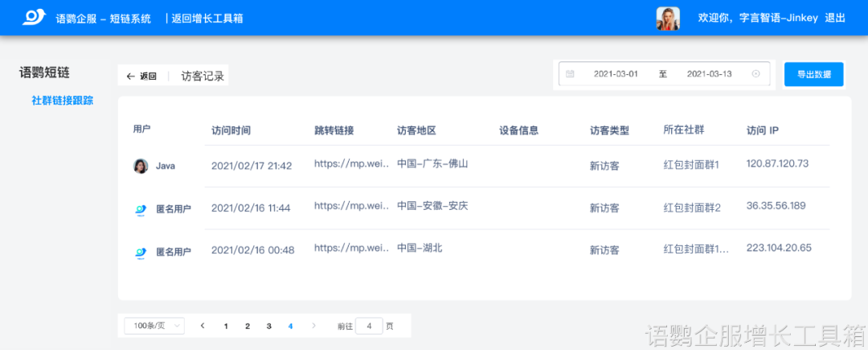Click the next page arrow
This screenshot has height=350, width=868.
pos(313,326)
